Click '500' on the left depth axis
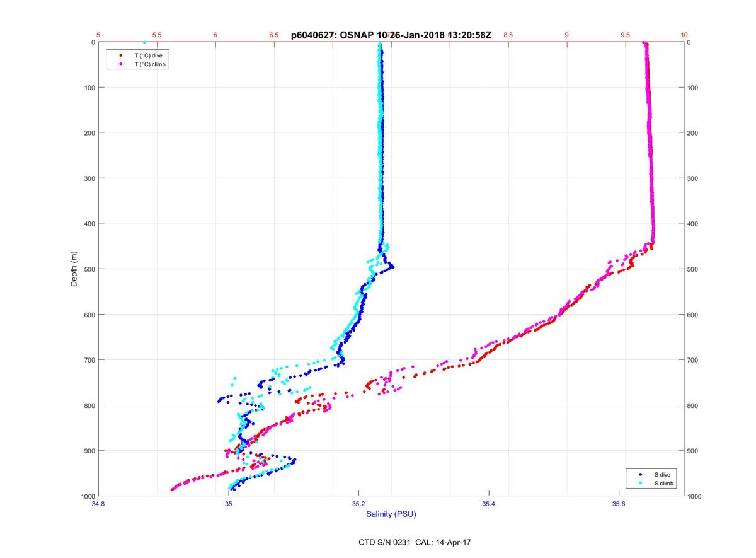 (89, 269)
